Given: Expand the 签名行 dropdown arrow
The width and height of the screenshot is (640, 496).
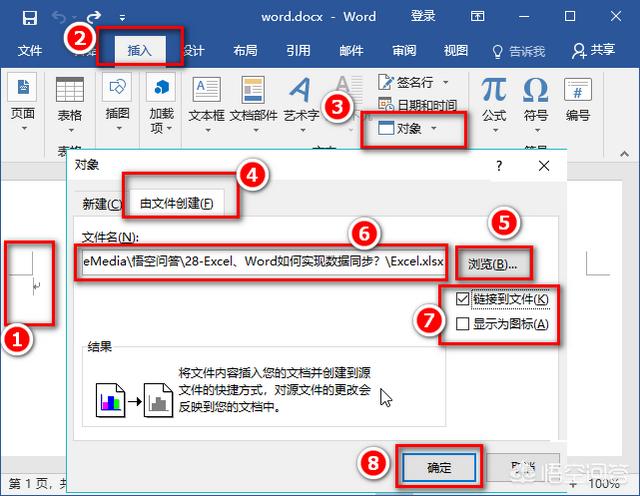Looking at the screenshot, I should (x=446, y=82).
